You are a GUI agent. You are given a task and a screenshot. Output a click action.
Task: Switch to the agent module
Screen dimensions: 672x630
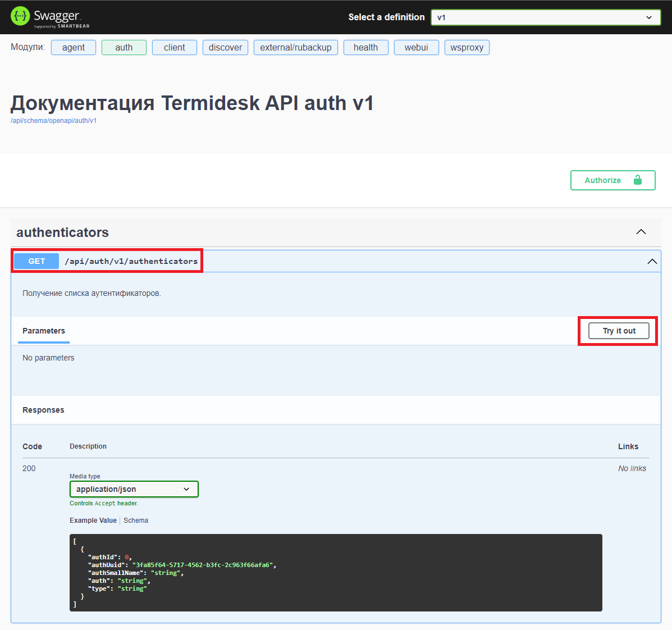click(74, 48)
